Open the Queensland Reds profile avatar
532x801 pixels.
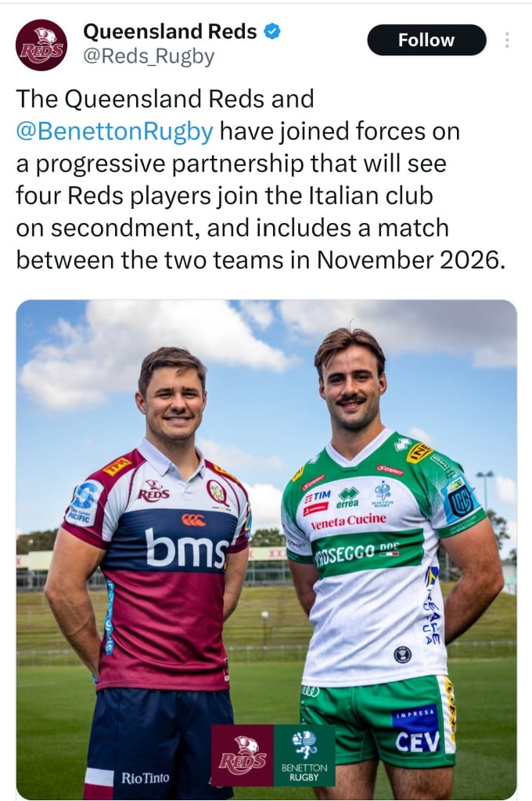(x=41, y=45)
